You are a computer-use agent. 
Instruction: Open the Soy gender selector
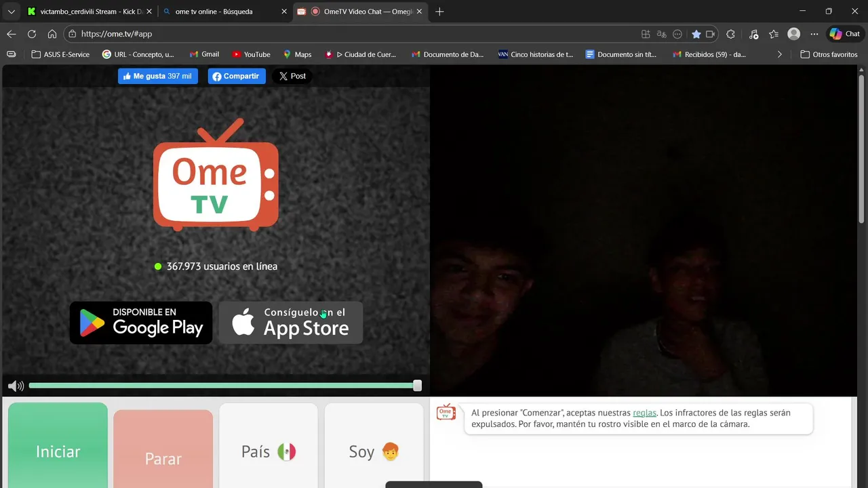pos(374,445)
